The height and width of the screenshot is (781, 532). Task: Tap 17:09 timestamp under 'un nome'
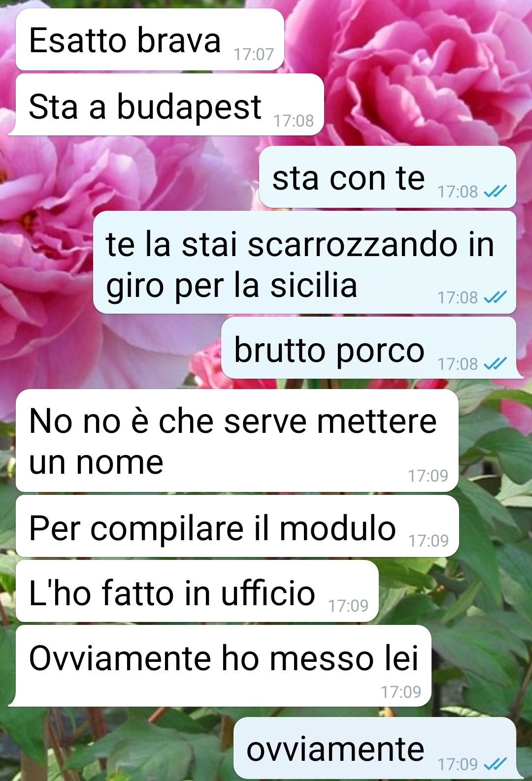coord(428,476)
